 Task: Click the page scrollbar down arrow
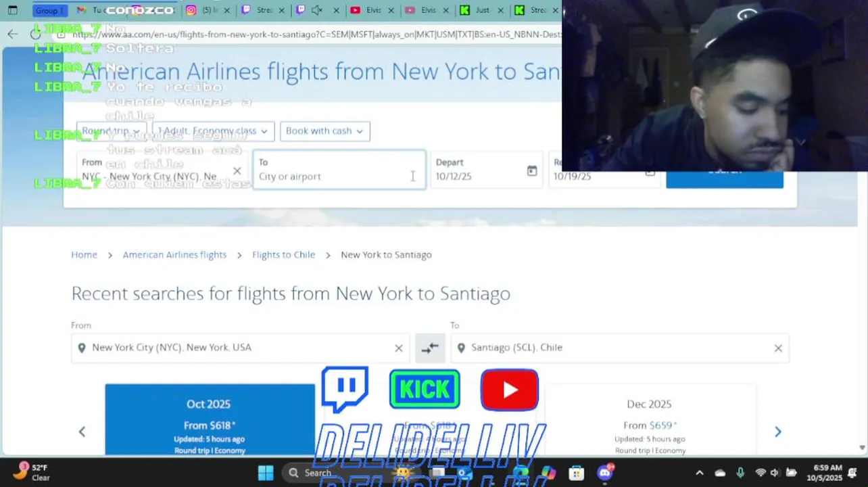pos(862,448)
